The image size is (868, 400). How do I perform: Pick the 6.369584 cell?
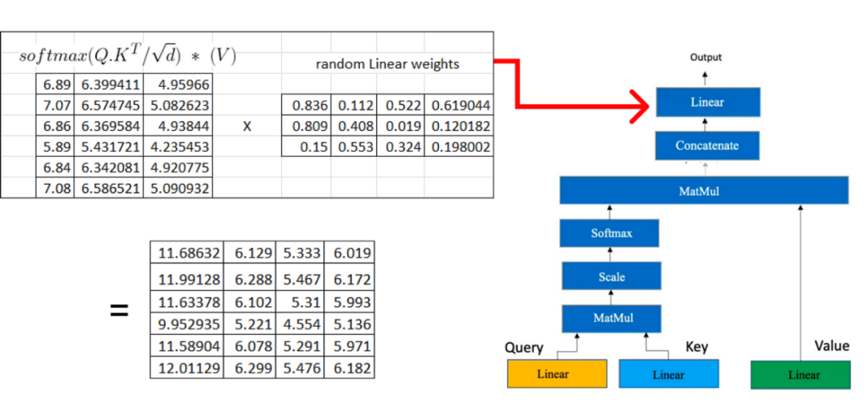pyautogui.click(x=108, y=126)
